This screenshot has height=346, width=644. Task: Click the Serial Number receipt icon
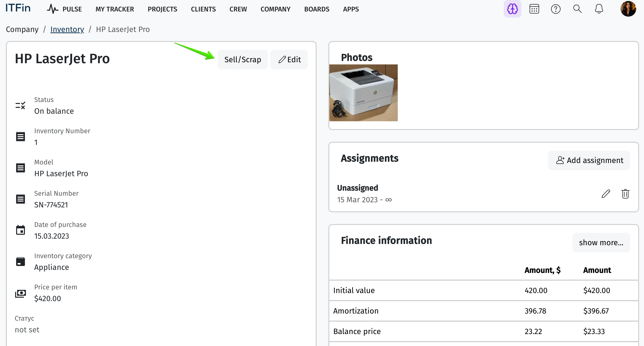point(21,199)
